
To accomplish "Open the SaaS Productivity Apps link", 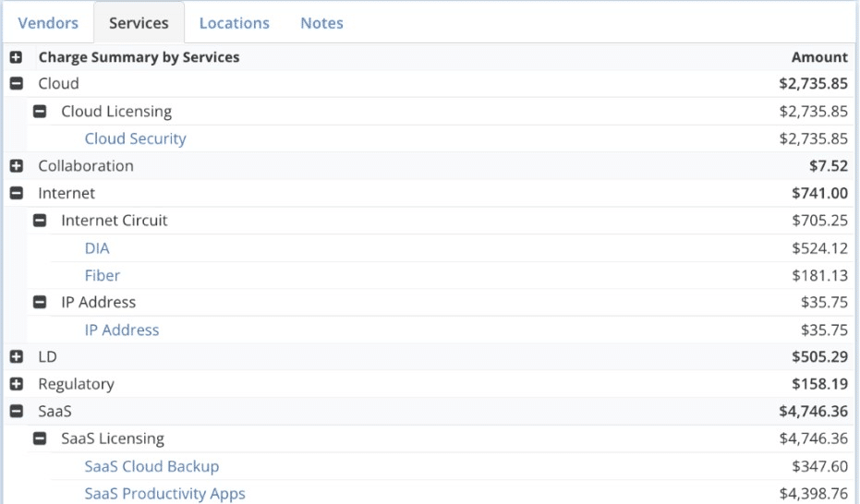I will (x=164, y=494).
